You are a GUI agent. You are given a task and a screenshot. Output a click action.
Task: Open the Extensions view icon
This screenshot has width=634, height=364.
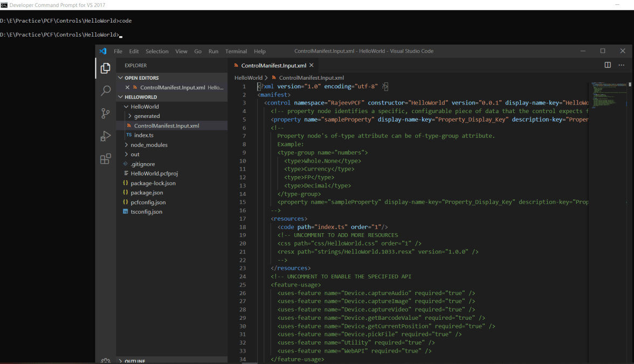click(106, 159)
